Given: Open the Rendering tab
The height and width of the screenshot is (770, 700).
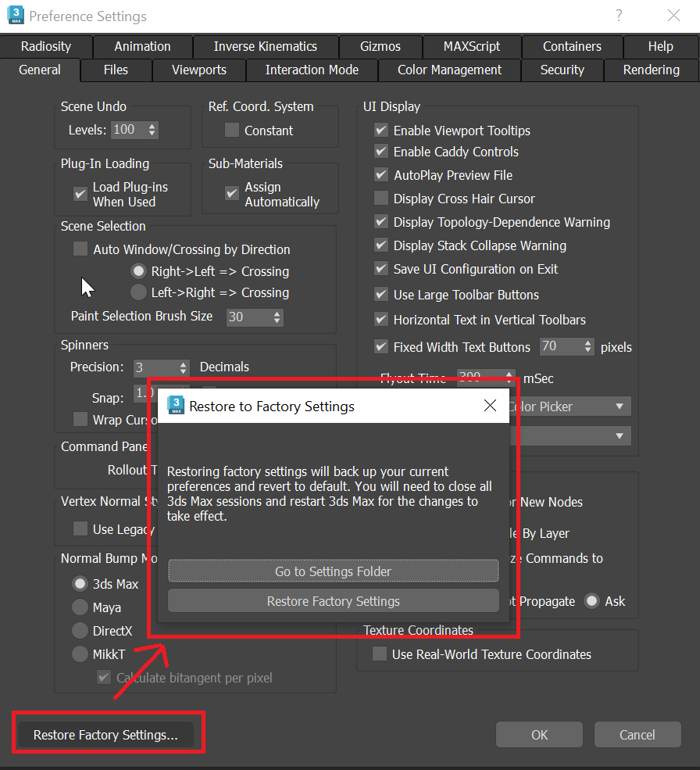Looking at the screenshot, I should pos(651,70).
